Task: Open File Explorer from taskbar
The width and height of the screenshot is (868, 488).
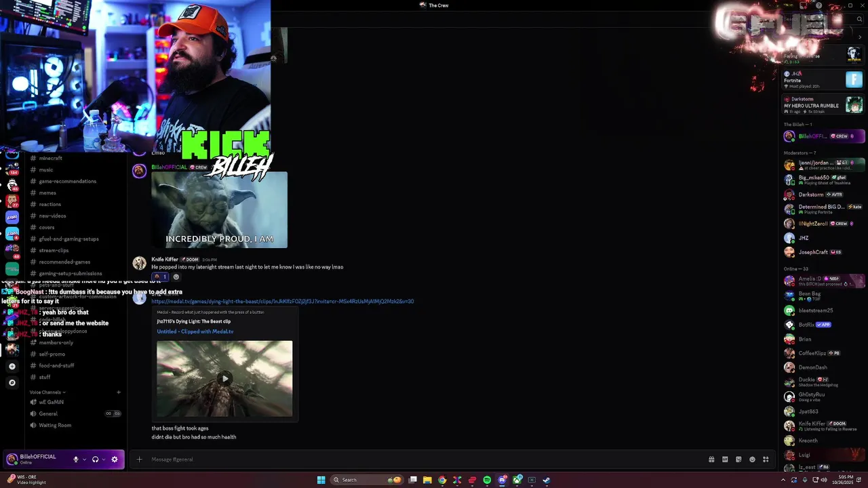Action: click(427, 480)
